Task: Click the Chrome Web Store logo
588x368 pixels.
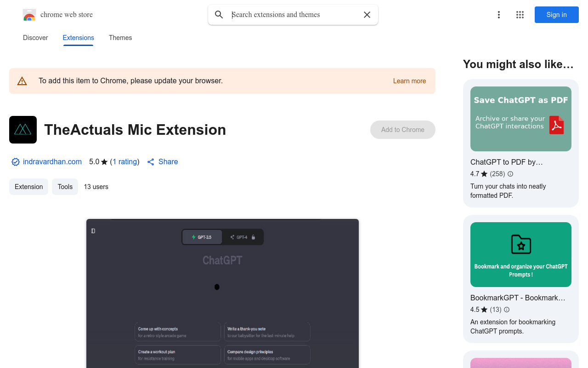Action: (29, 15)
